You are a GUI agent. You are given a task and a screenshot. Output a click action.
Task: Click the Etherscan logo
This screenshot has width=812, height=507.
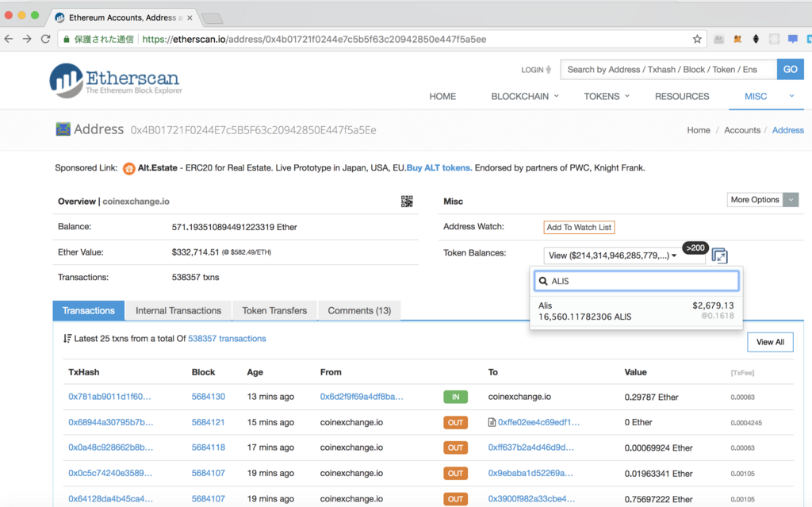tap(116, 80)
